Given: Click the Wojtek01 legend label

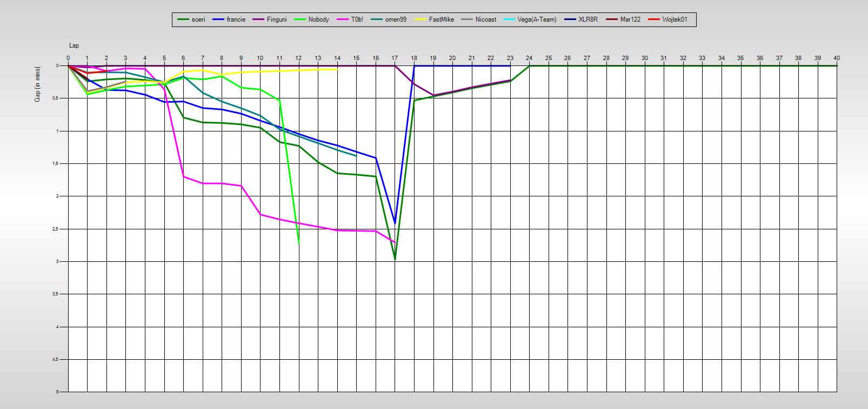Looking at the screenshot, I should click(675, 19).
